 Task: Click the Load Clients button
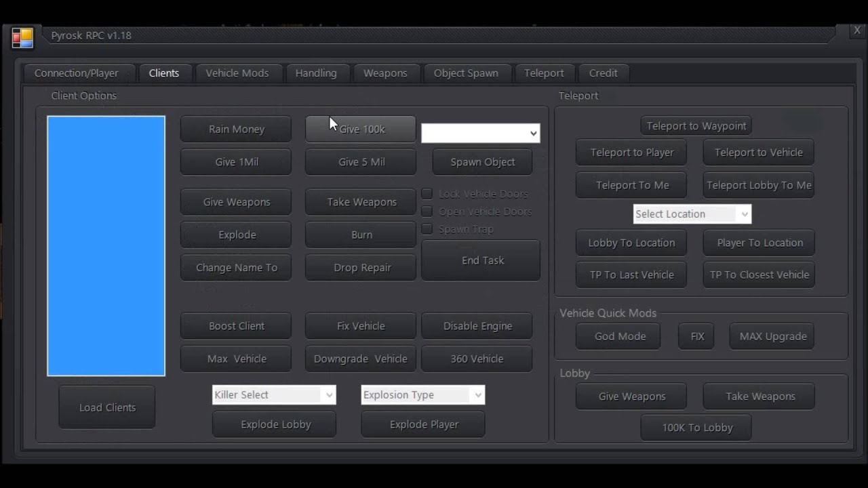pos(107,407)
